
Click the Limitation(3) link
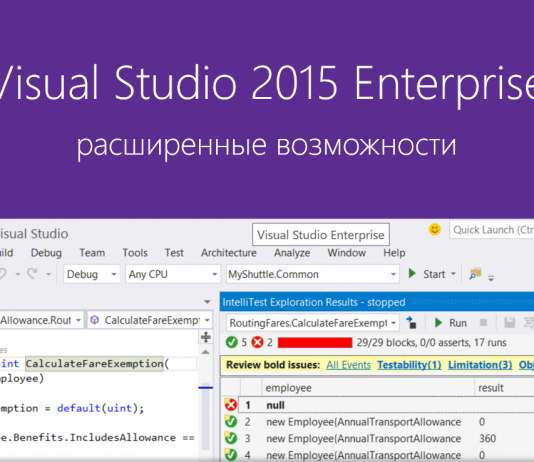(480, 365)
